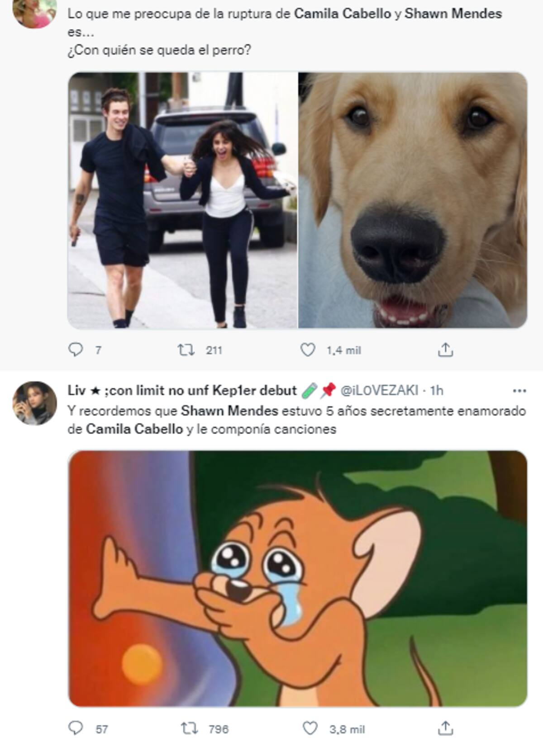Open the Liv display name link
The height and width of the screenshot is (756, 543).
(182, 390)
